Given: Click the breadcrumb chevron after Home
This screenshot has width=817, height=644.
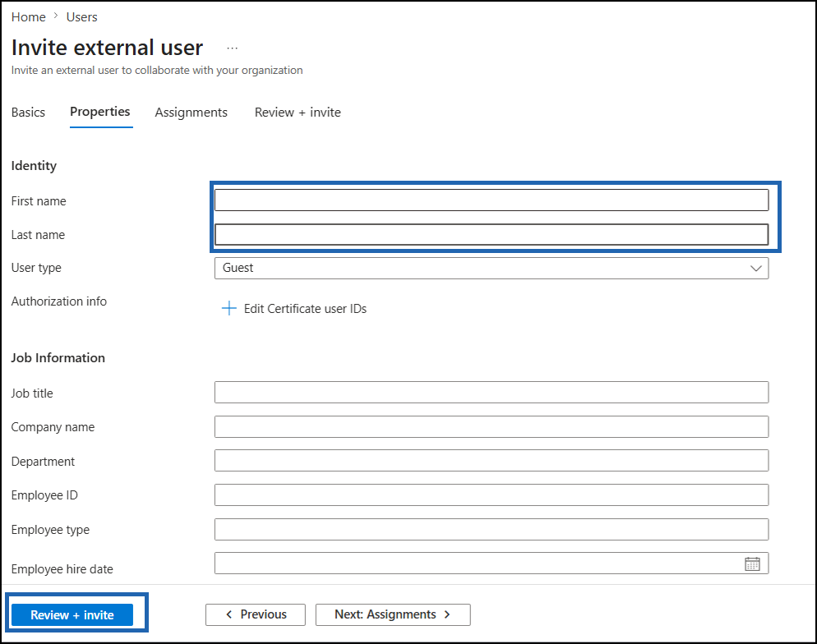Looking at the screenshot, I should click(56, 16).
